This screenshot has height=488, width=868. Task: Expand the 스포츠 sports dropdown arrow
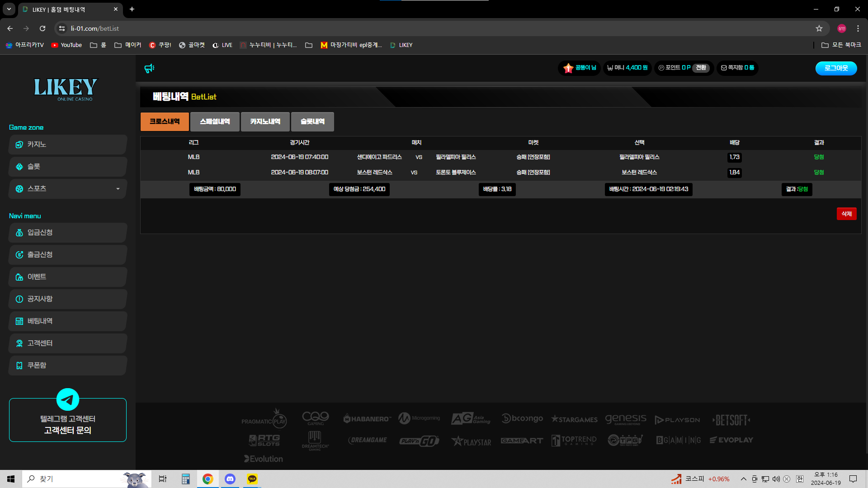118,189
